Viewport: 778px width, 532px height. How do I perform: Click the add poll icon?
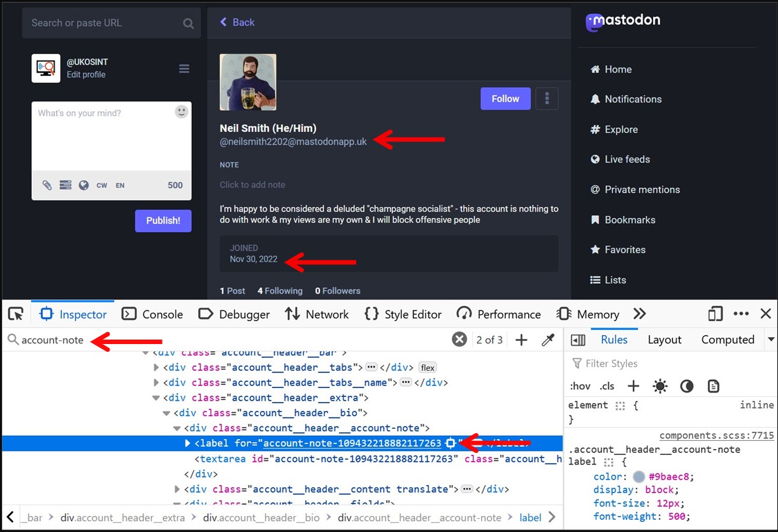pos(65,185)
